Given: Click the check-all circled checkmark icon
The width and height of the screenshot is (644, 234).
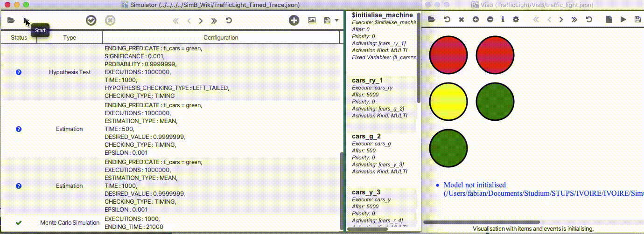Looking at the screenshot, I should pyautogui.click(x=91, y=21).
